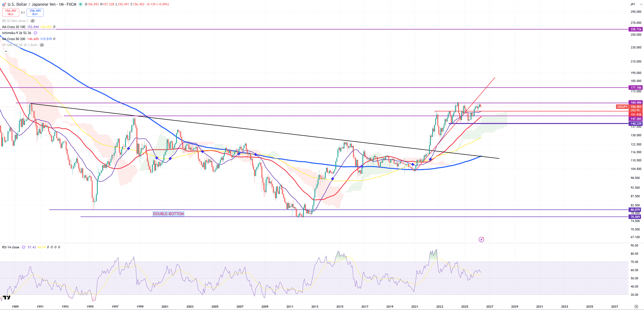The height and width of the screenshot is (310, 644).
Task: Click the purple 258.726 price level label
Action: 635,29
